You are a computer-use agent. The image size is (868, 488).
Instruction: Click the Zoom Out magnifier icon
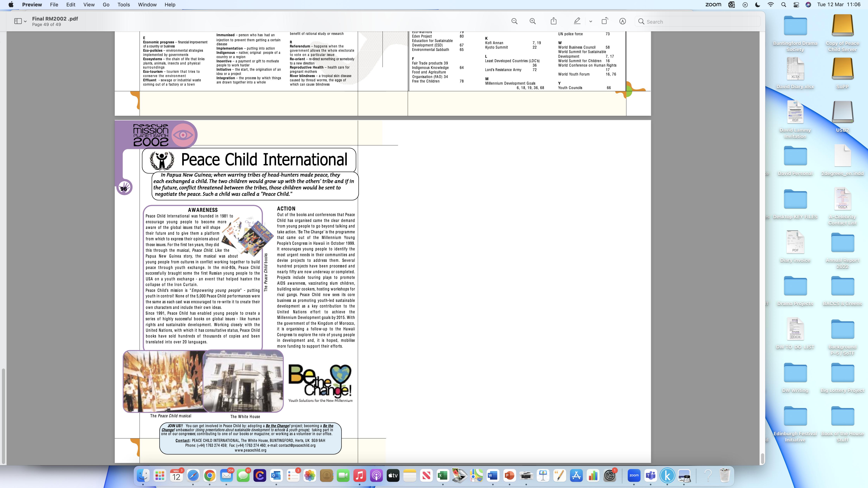point(514,21)
